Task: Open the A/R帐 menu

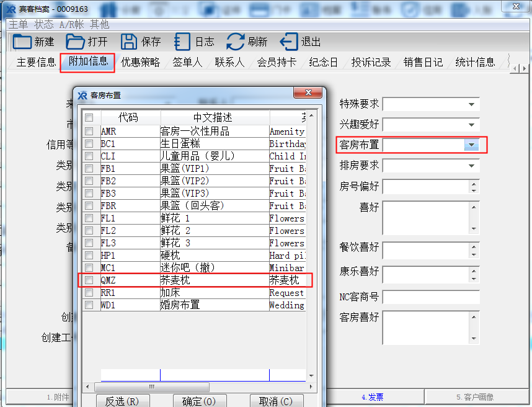Action: [x=71, y=24]
